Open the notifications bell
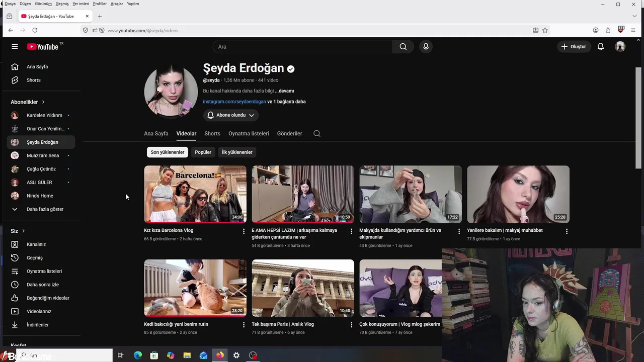The height and width of the screenshot is (362, 644). [x=600, y=47]
